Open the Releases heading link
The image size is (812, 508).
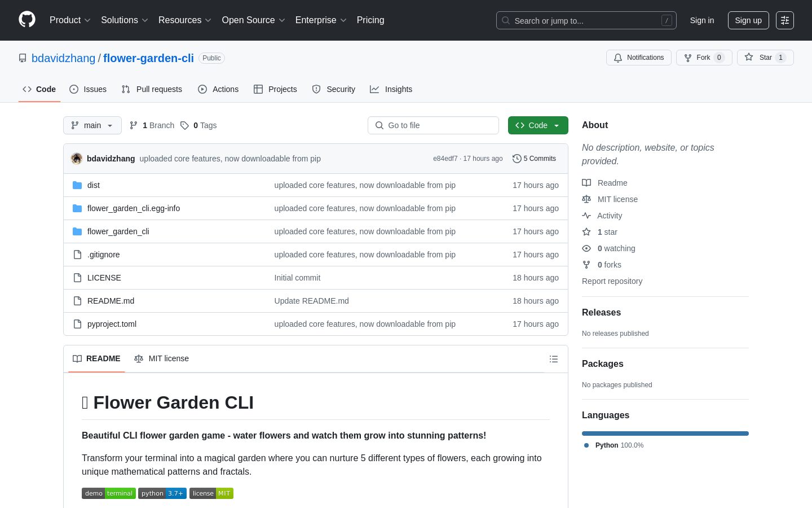click(x=601, y=313)
